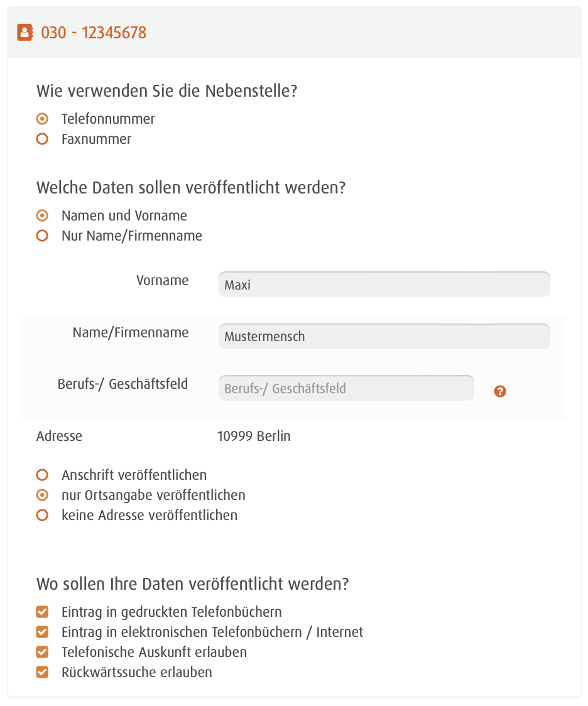Open help icon beside Berufs-/Geschäftsfeld
Screen dimensions: 588x706
point(500,391)
